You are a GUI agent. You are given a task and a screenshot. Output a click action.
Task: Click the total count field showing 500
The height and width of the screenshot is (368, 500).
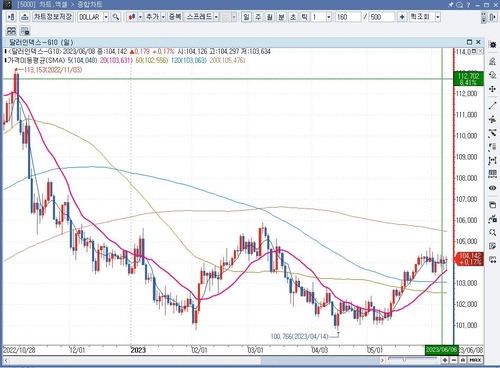(382, 17)
